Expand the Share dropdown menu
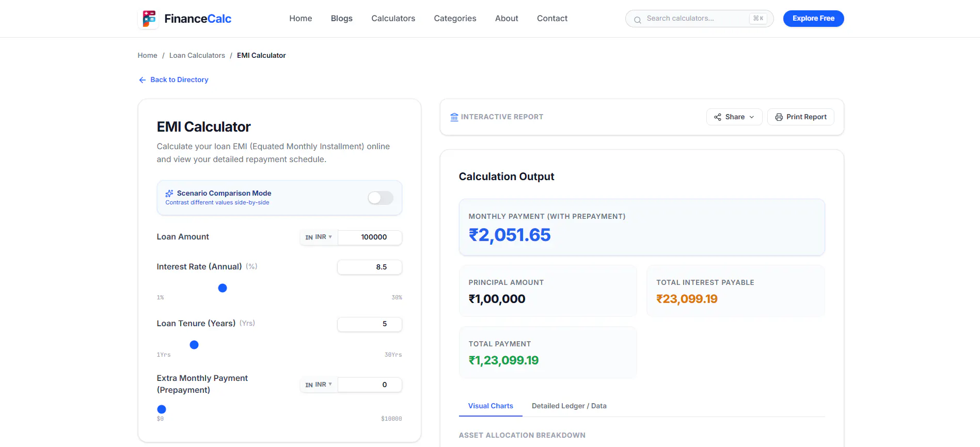This screenshot has width=980, height=447. click(734, 117)
